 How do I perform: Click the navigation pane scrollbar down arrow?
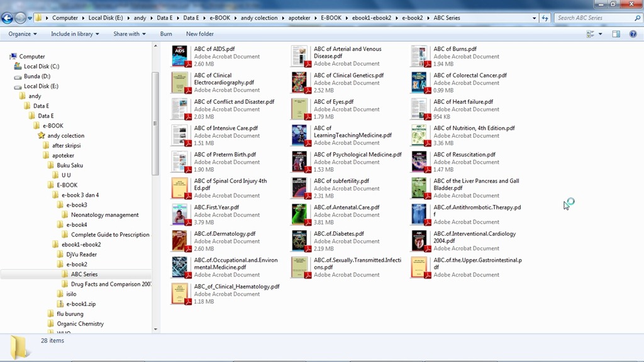pyautogui.click(x=155, y=329)
